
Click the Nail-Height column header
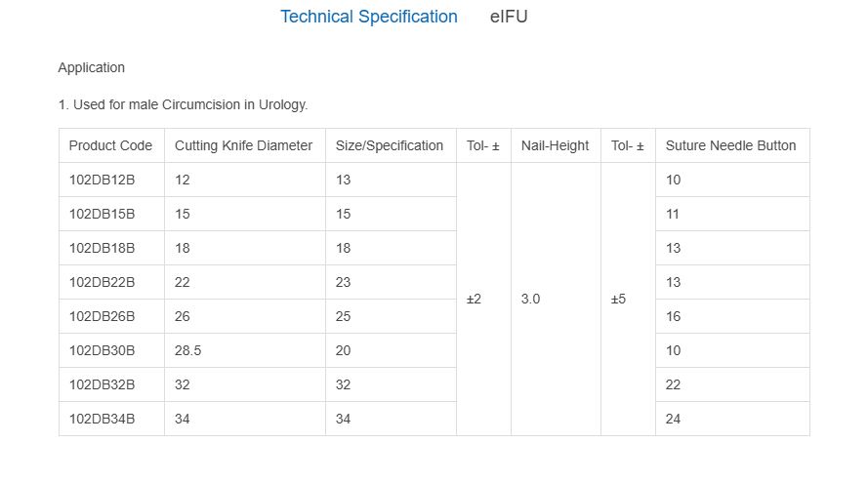click(555, 145)
